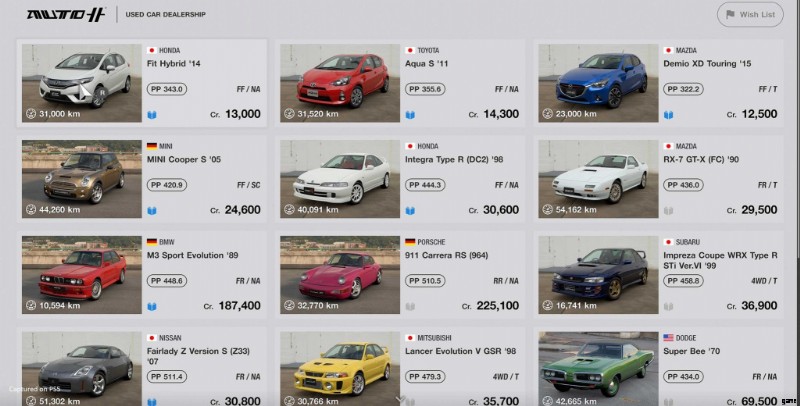Select the pink 911 Carrera RS thumbnail
This screenshot has height=406, width=800.
340,275
